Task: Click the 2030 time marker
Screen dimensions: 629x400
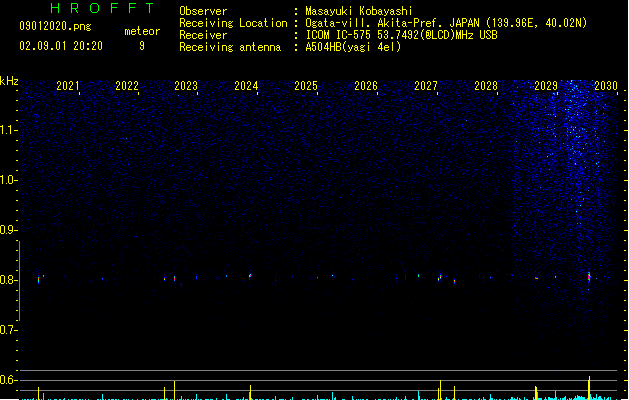Action: 606,86
